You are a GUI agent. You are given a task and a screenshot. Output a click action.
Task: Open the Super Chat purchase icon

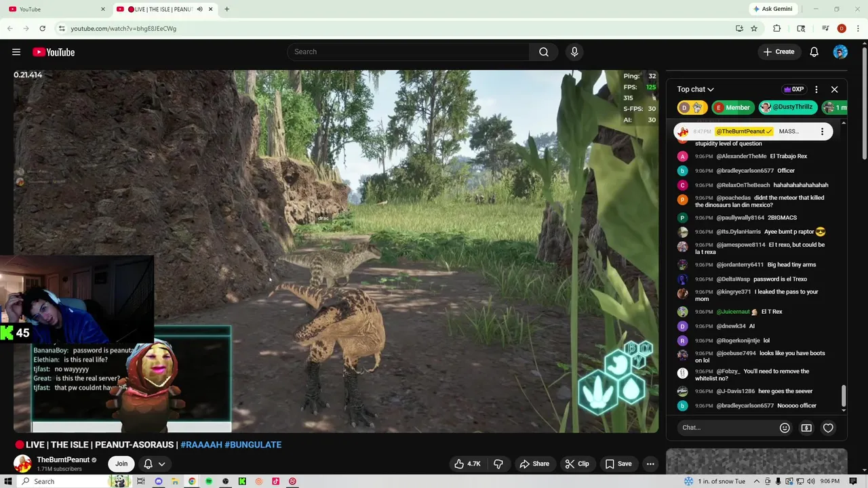(x=806, y=428)
